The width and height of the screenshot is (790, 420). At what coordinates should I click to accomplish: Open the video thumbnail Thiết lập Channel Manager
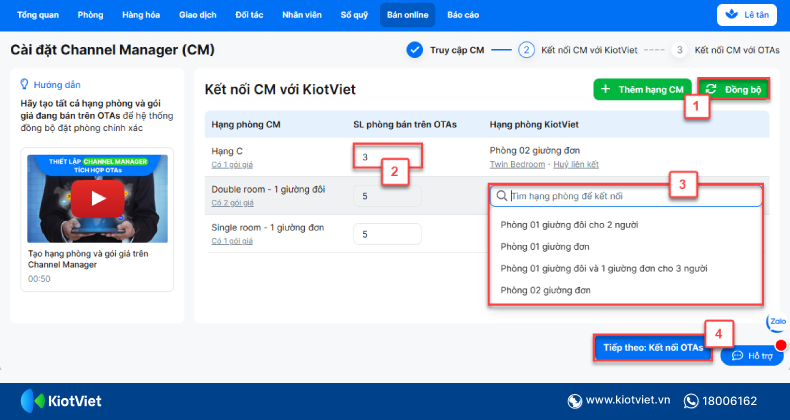tap(97, 198)
